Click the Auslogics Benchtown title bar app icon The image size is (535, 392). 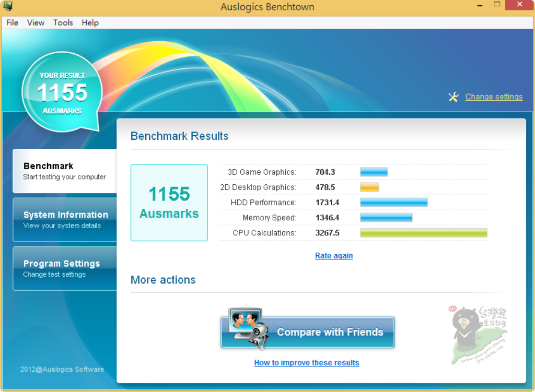click(8, 6)
